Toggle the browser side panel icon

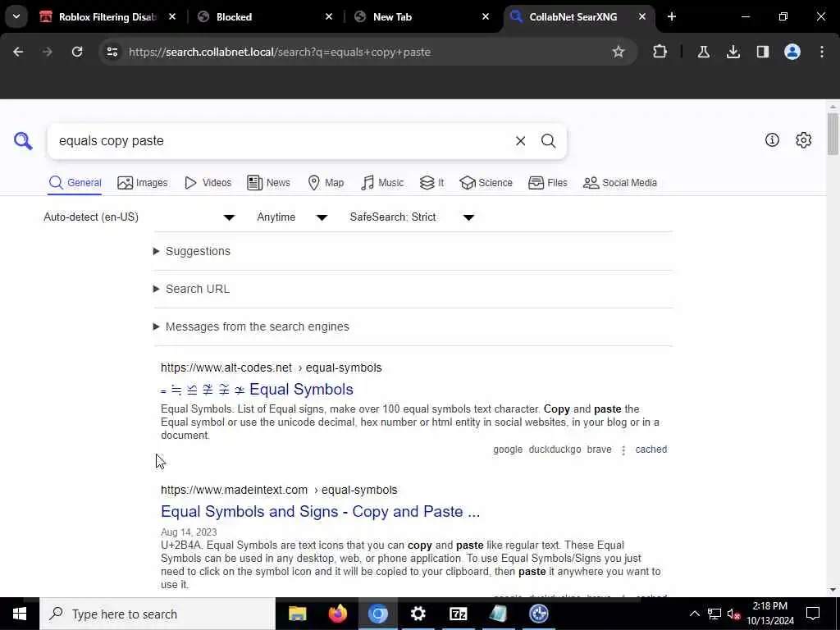pyautogui.click(x=762, y=52)
